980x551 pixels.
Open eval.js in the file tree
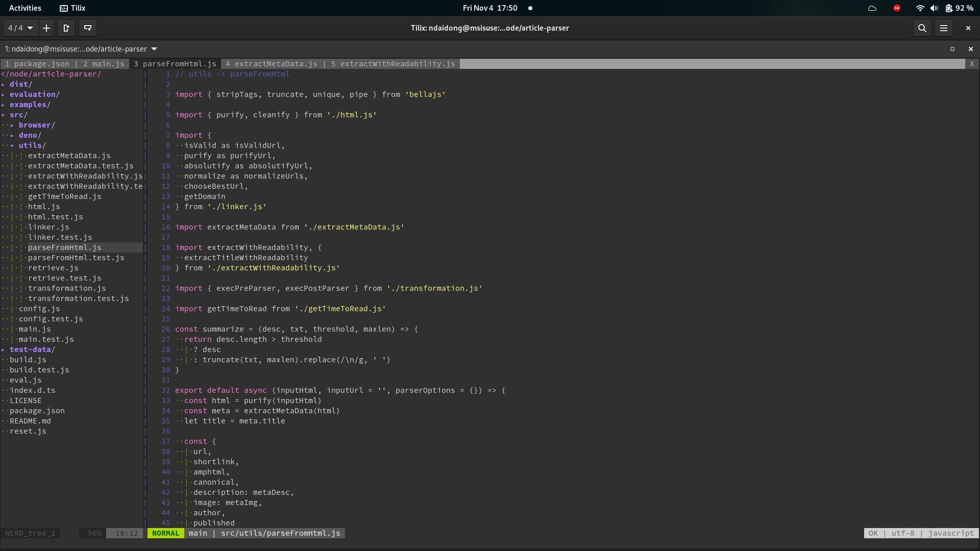point(26,380)
